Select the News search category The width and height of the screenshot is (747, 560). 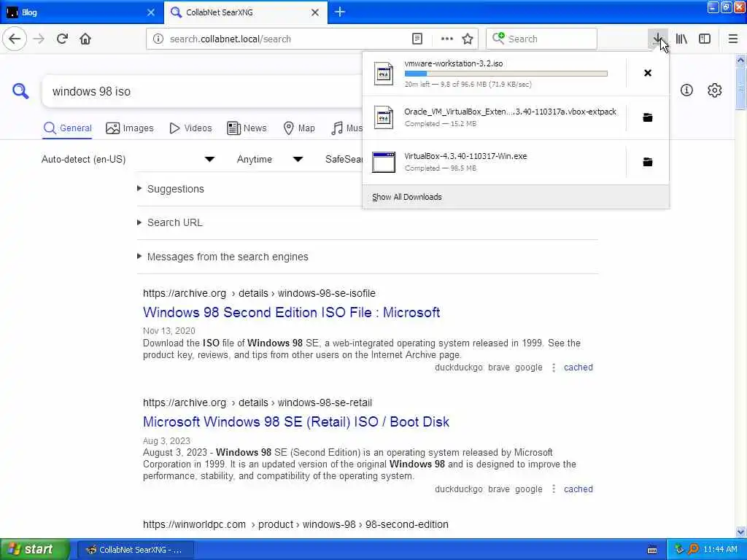pos(247,128)
